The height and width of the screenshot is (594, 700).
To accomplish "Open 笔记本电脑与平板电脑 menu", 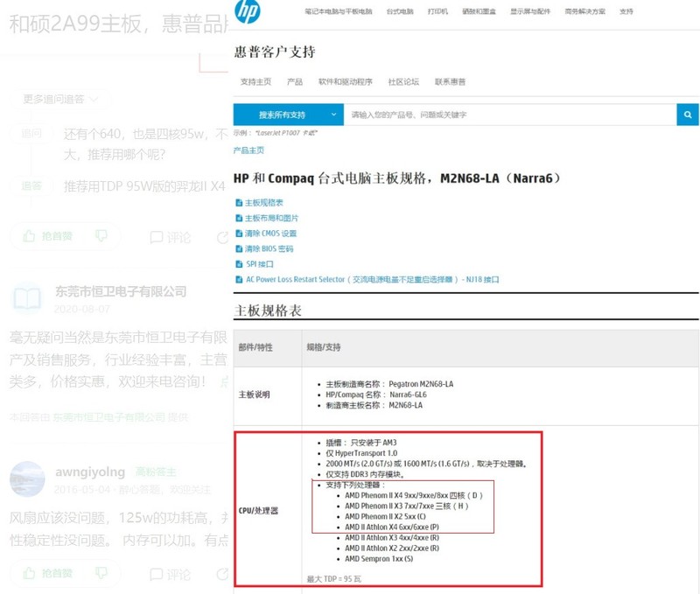I will click(339, 11).
